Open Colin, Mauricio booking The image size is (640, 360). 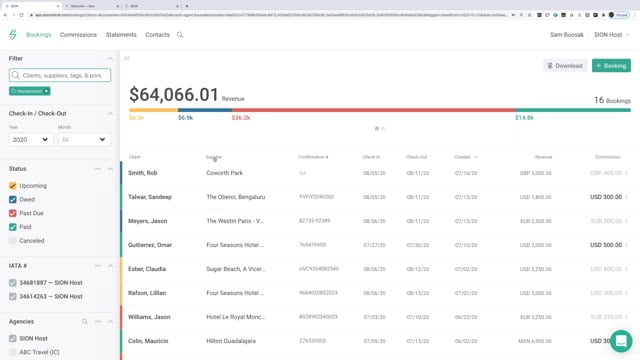coord(148,341)
